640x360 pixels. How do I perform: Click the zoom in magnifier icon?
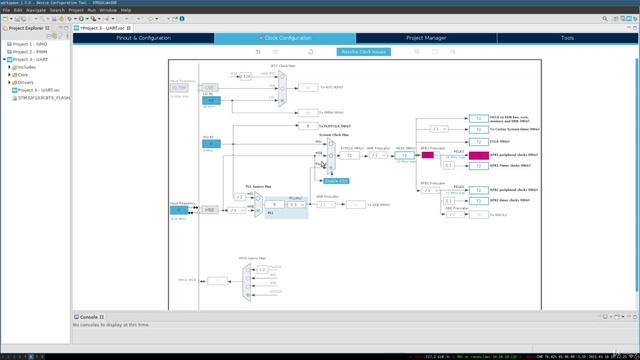point(417,52)
